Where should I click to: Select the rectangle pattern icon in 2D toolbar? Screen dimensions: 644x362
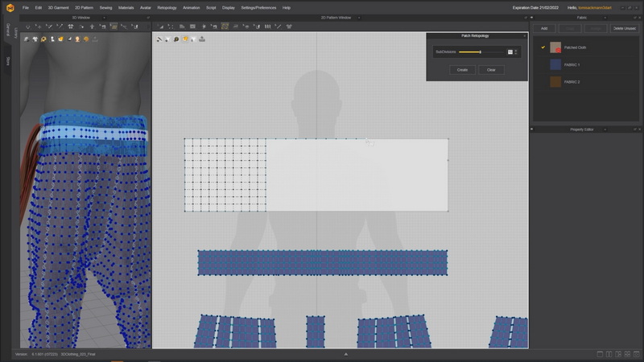(x=192, y=27)
